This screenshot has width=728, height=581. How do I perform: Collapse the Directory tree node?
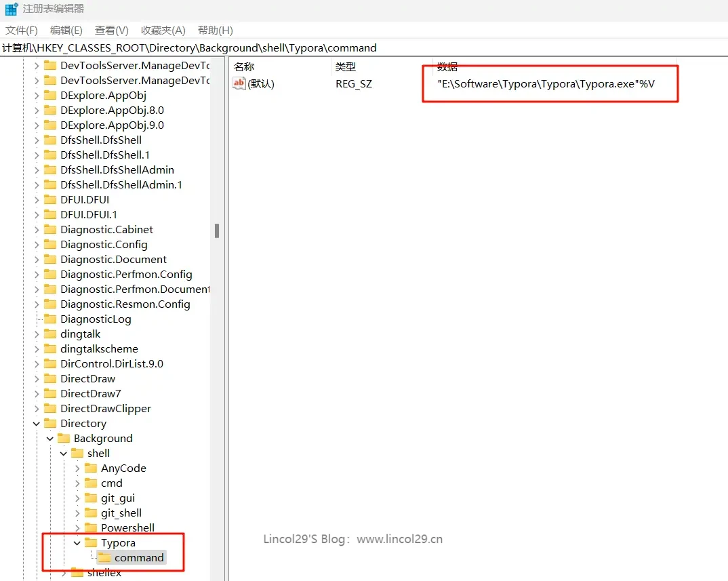37,423
